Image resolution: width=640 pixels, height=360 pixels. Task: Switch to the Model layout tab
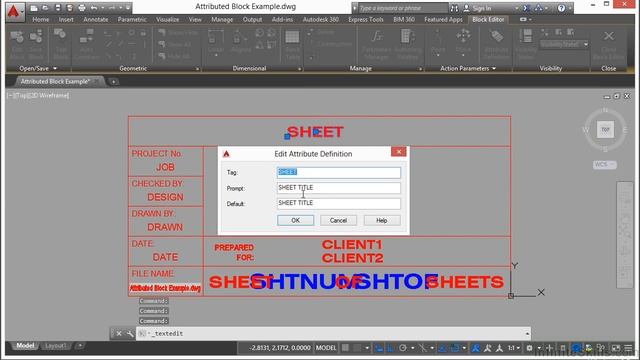(x=25, y=346)
